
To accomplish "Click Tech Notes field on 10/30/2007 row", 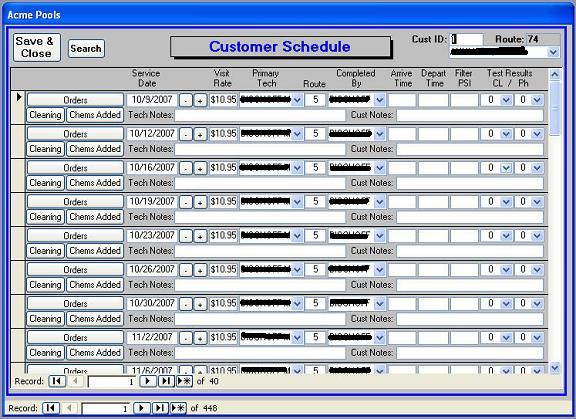I will [x=260, y=319].
